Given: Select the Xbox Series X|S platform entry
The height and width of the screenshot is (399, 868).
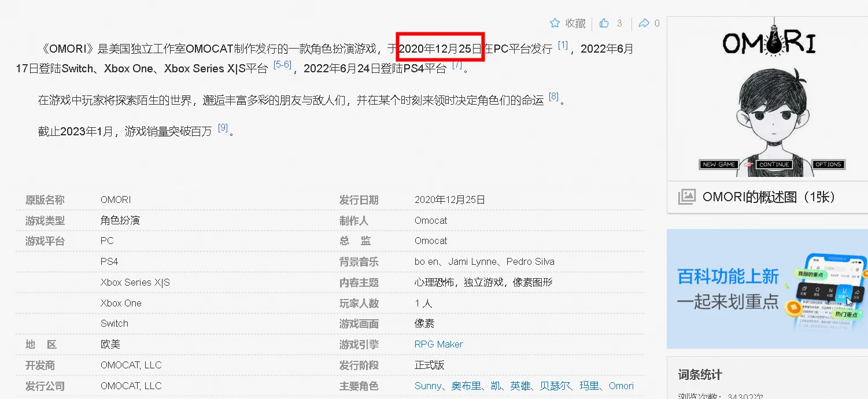Looking at the screenshot, I should [135, 282].
